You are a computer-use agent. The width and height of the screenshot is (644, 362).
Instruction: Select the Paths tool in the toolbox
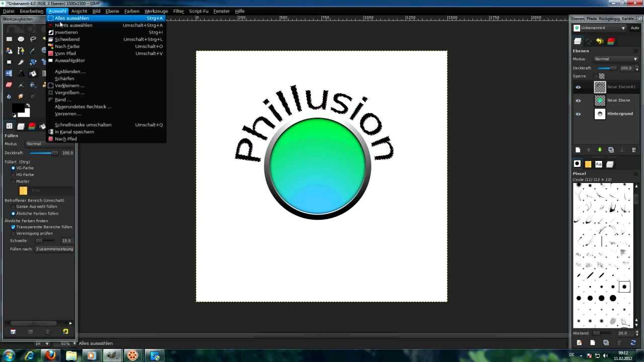click(x=21, y=51)
